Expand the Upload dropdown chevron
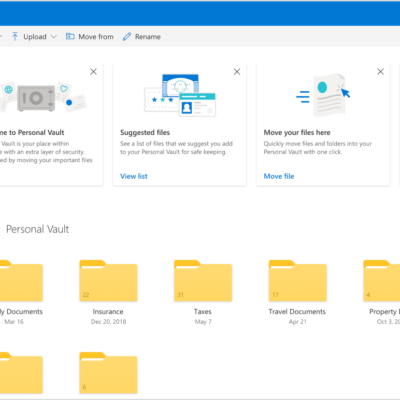Viewport: 400px width, 400px height. 54,37
